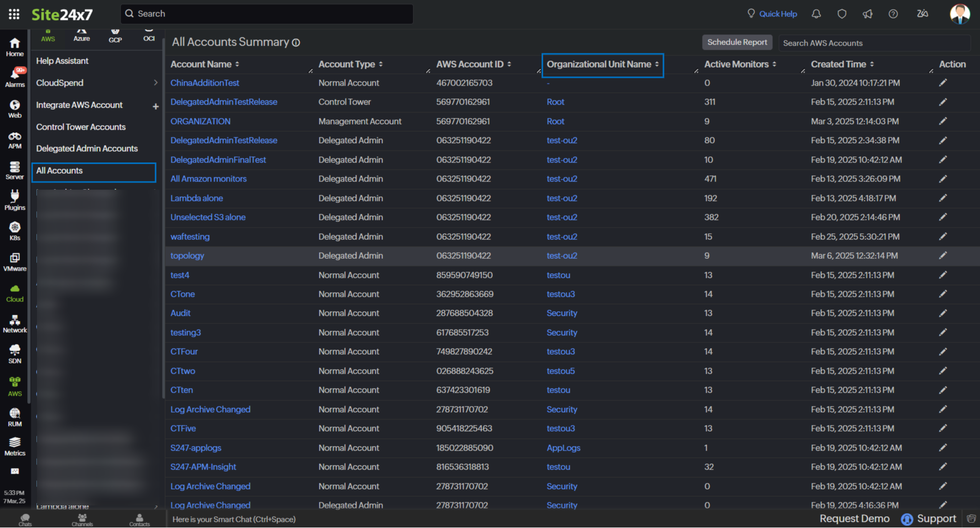Open the S247-APM-Insight account link
The width and height of the screenshot is (980, 528).
pyautogui.click(x=203, y=466)
